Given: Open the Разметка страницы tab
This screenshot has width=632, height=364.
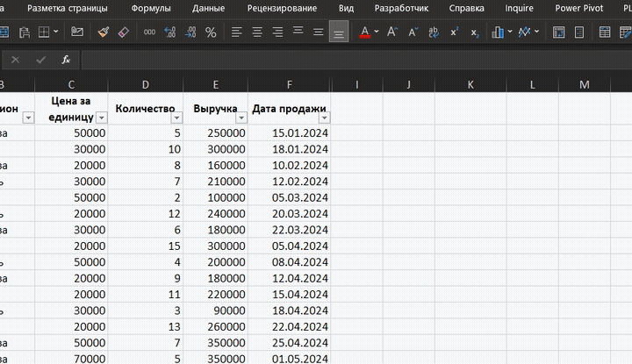Looking at the screenshot, I should tap(68, 8).
